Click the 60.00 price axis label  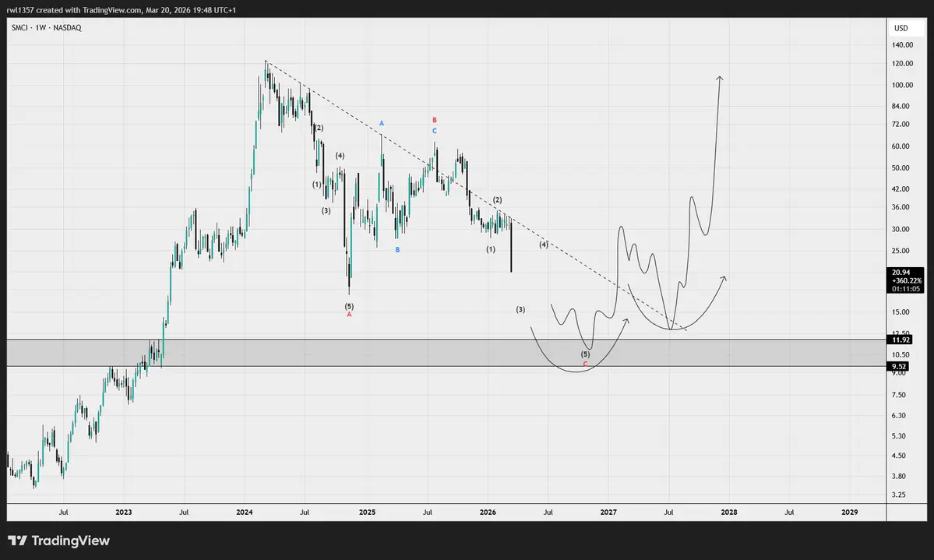tap(900, 146)
